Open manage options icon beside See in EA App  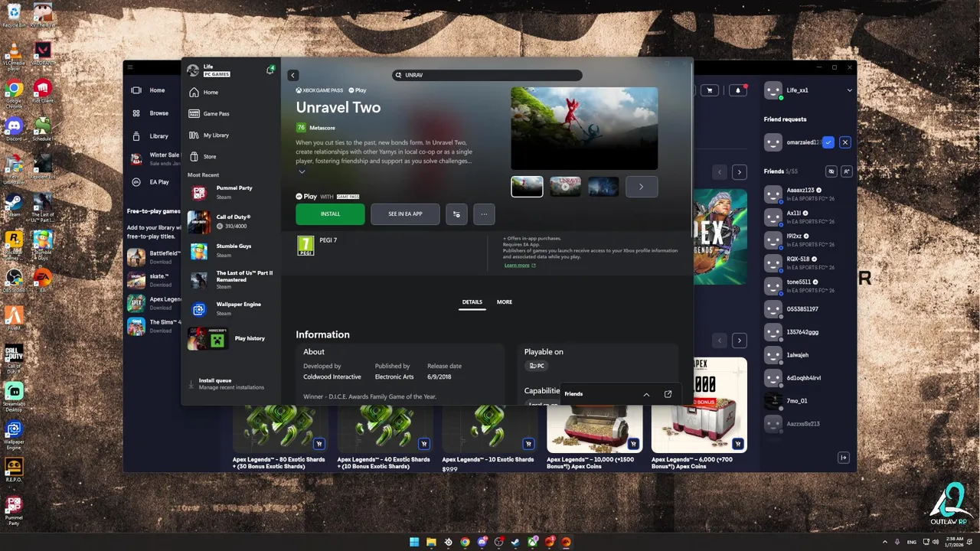(x=456, y=214)
